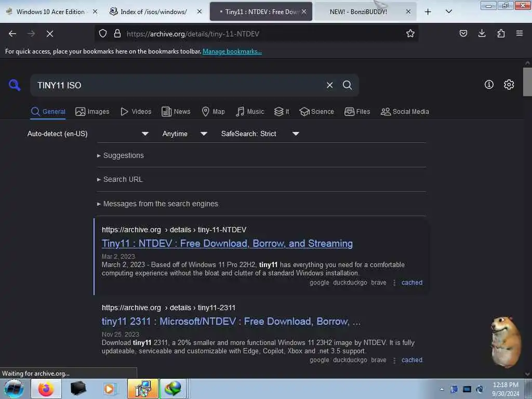
Task: Click the SearXNG magnifier logo
Action: (x=14, y=85)
